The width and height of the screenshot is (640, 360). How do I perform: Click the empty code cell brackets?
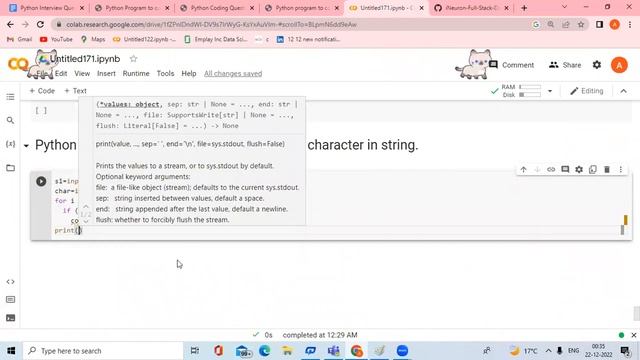[x=41, y=110]
